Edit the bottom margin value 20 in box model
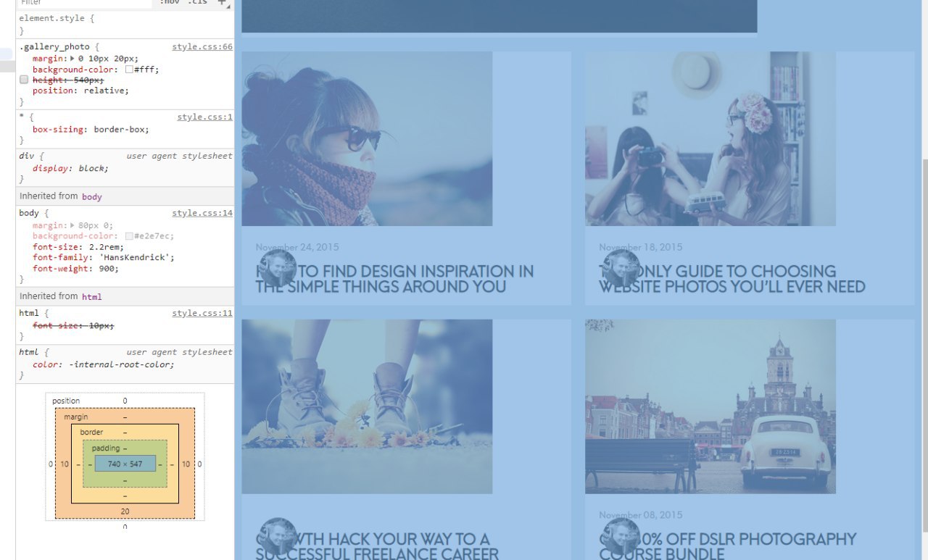The height and width of the screenshot is (560, 928). tap(125, 511)
